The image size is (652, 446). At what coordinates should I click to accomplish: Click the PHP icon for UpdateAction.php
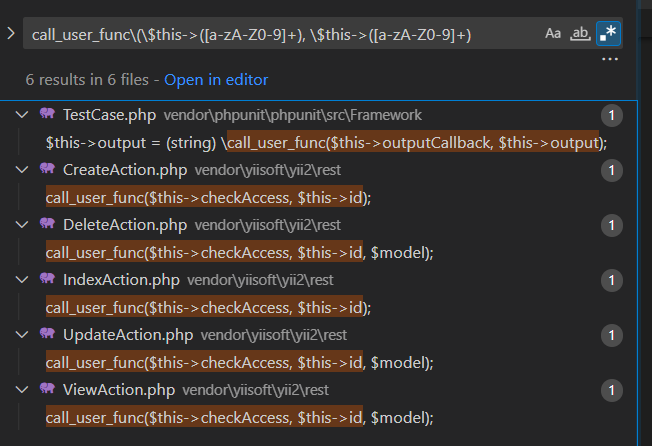(47, 334)
